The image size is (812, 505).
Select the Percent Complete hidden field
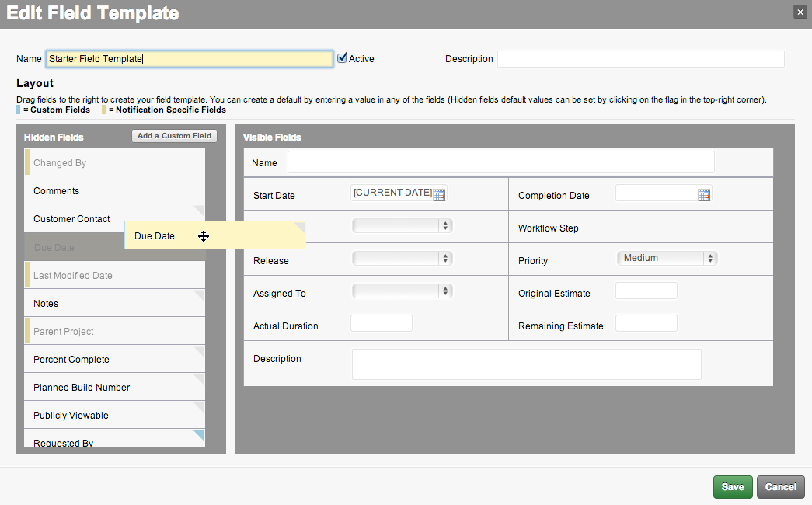pyautogui.click(x=114, y=360)
